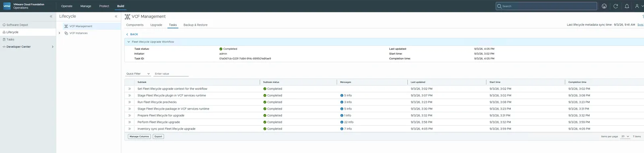Switch to Backup & Restore tab
Screen dimensions: 644x153
pyautogui.click(x=196, y=25)
